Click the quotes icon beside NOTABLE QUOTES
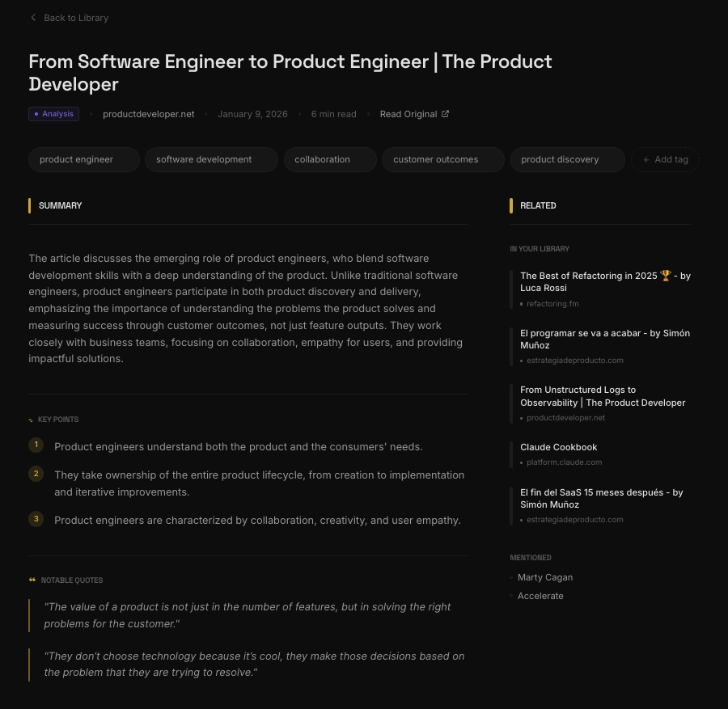Viewport: 728px width, 709px height. coord(32,580)
